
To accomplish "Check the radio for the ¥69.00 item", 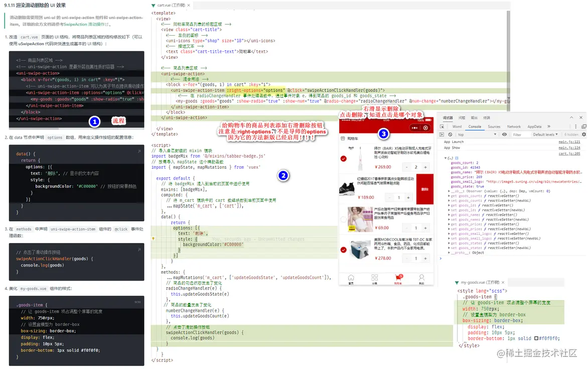I will (344, 219).
